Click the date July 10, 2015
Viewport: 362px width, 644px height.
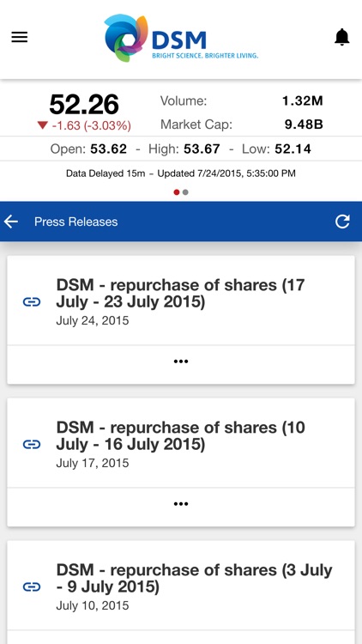[x=93, y=605]
